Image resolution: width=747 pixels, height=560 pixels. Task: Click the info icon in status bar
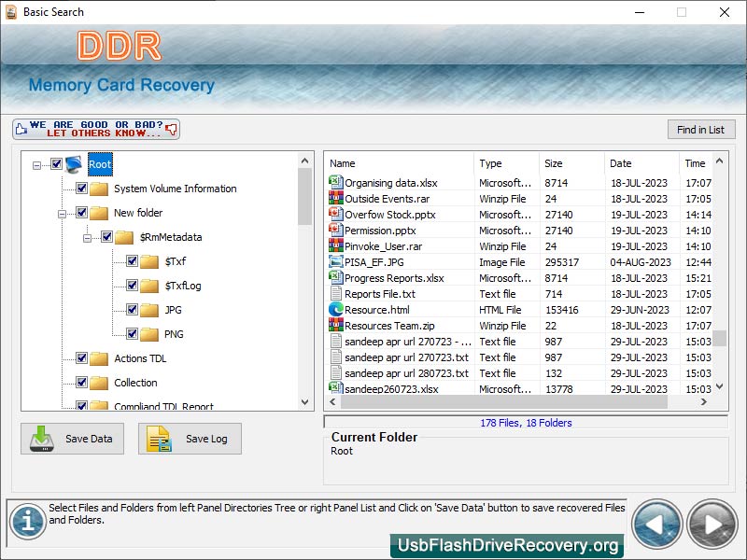tap(28, 521)
